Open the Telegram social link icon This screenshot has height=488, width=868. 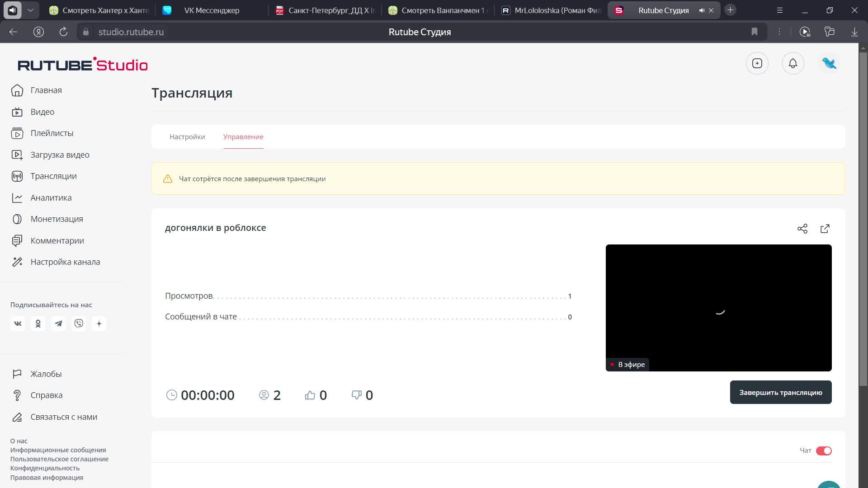coord(58,324)
